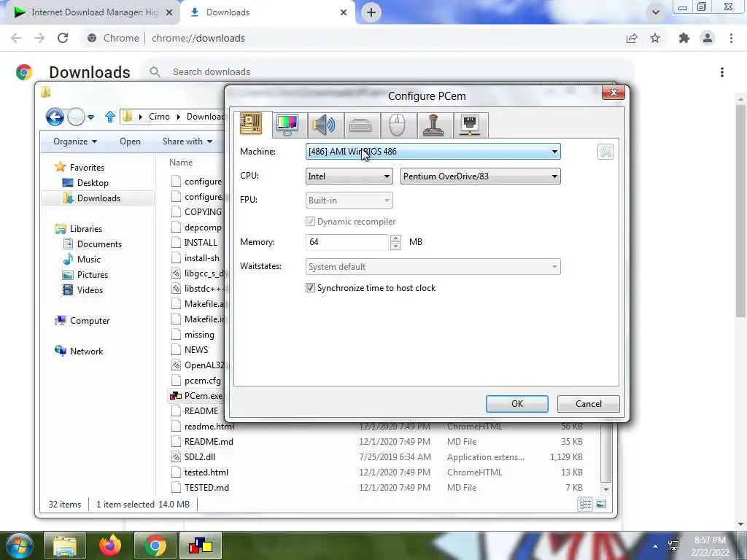This screenshot has height=560, width=747.
Task: Open Firefox from the taskbar
Action: point(110,545)
